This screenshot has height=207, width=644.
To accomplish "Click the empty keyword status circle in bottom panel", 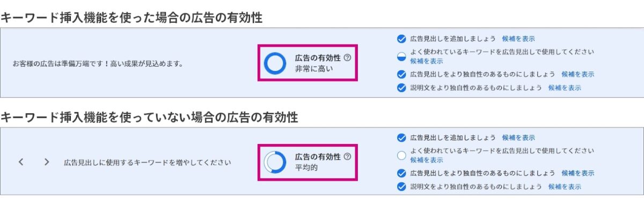I will coord(401,155).
